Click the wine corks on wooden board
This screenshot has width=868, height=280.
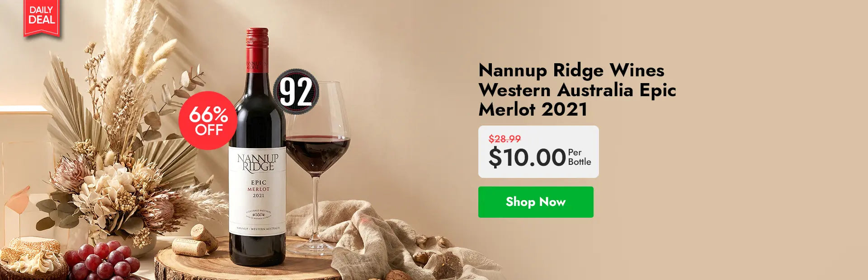[195, 242]
